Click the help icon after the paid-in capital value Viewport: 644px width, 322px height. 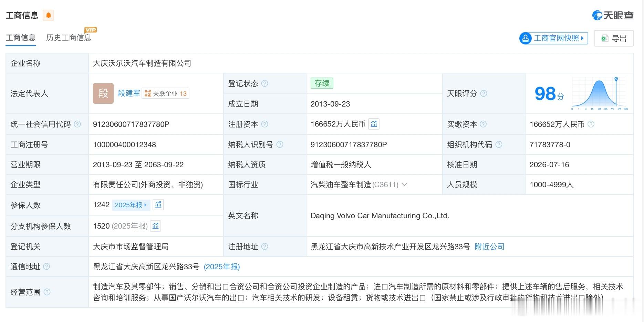(591, 124)
